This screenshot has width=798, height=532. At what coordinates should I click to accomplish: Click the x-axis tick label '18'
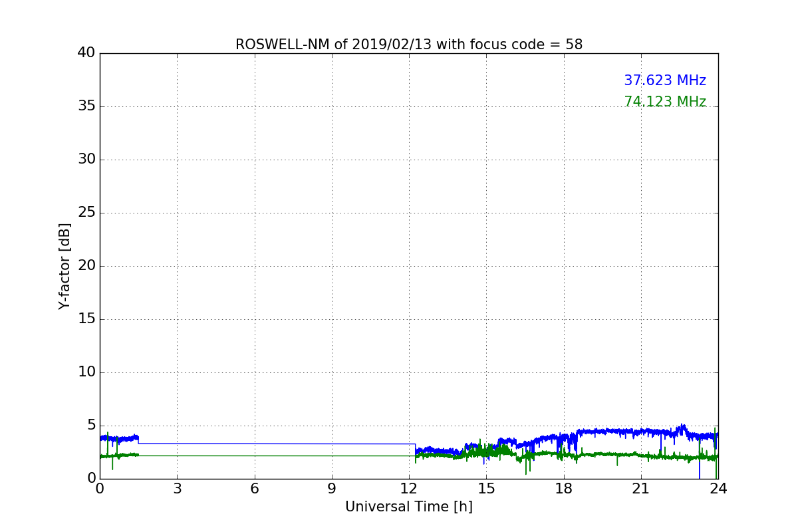(564, 488)
